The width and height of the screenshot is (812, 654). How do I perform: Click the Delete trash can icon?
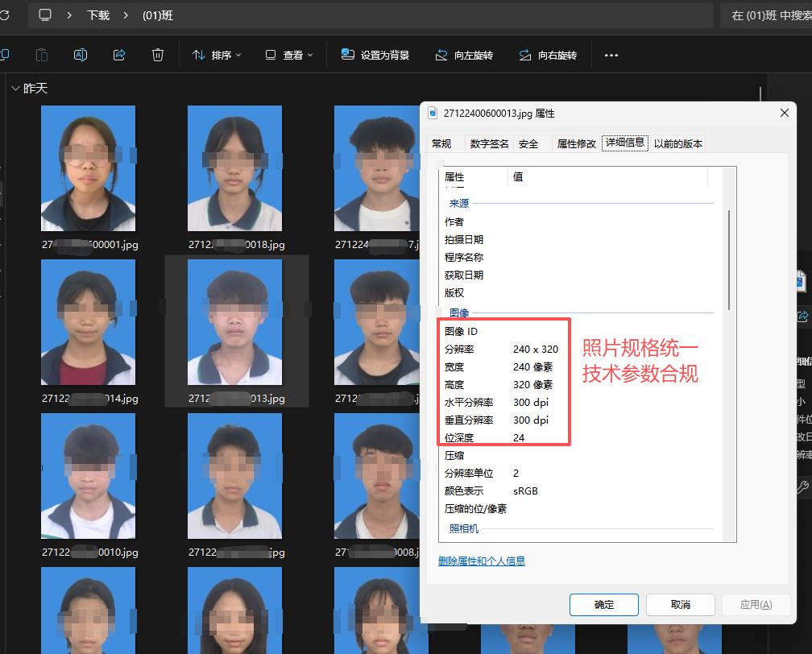(x=158, y=55)
